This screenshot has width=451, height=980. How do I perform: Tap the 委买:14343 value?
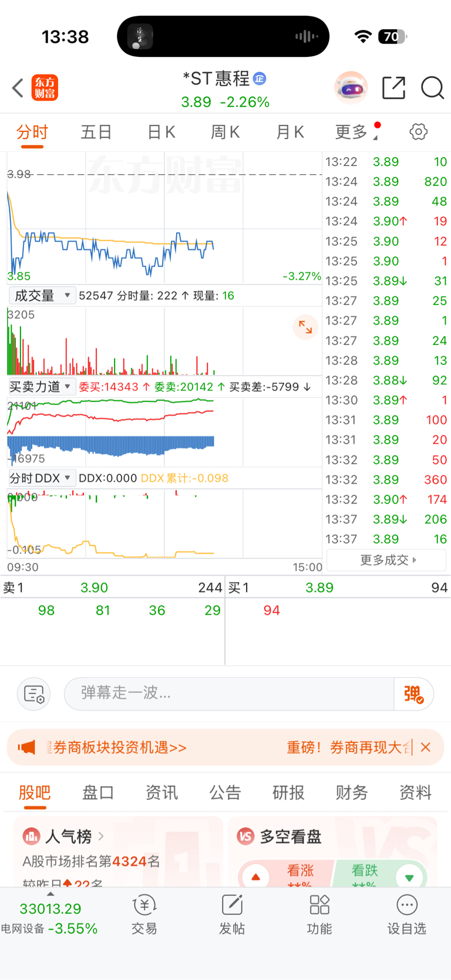click(114, 387)
